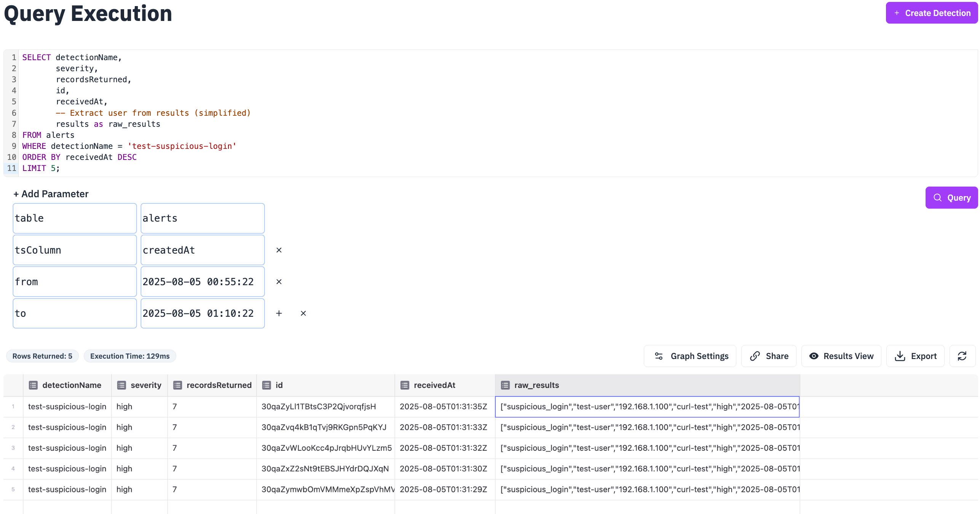Click the Share icon

point(755,356)
